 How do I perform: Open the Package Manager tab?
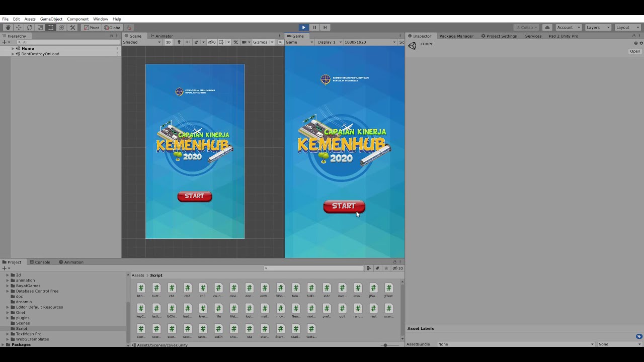click(x=456, y=36)
